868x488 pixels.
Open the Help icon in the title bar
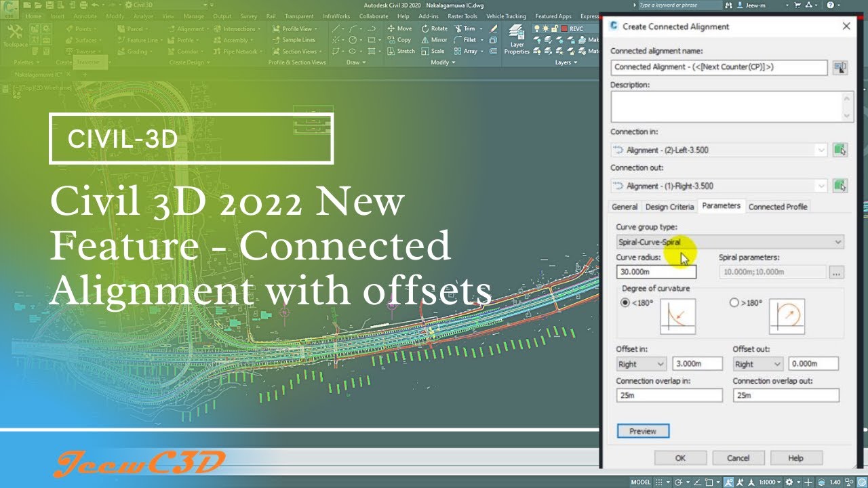pos(831,5)
